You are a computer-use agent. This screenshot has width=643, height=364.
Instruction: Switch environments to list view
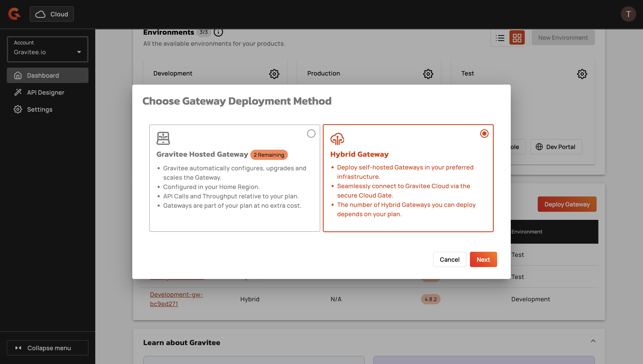coord(500,38)
